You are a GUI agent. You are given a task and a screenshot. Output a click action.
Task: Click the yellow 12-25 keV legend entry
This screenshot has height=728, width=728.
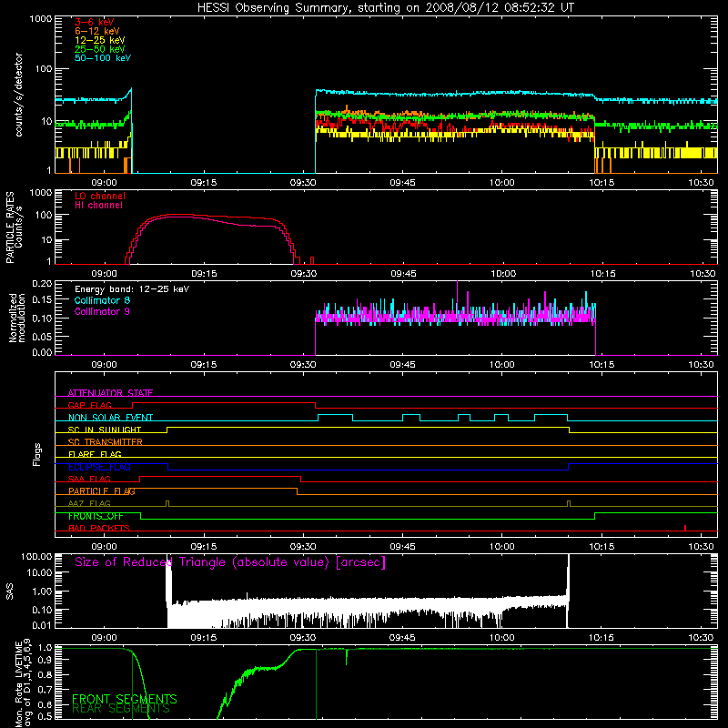click(x=100, y=40)
